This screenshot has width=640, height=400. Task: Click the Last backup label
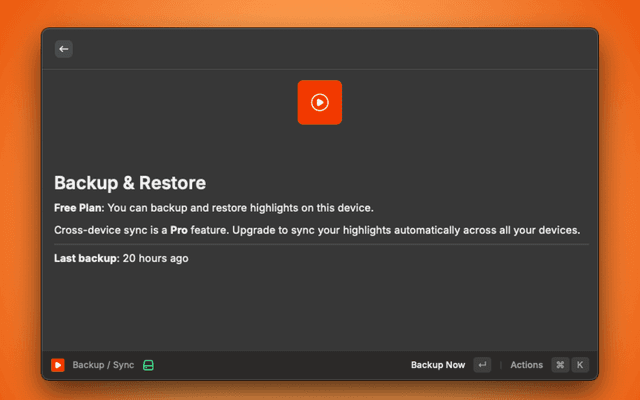click(85, 258)
